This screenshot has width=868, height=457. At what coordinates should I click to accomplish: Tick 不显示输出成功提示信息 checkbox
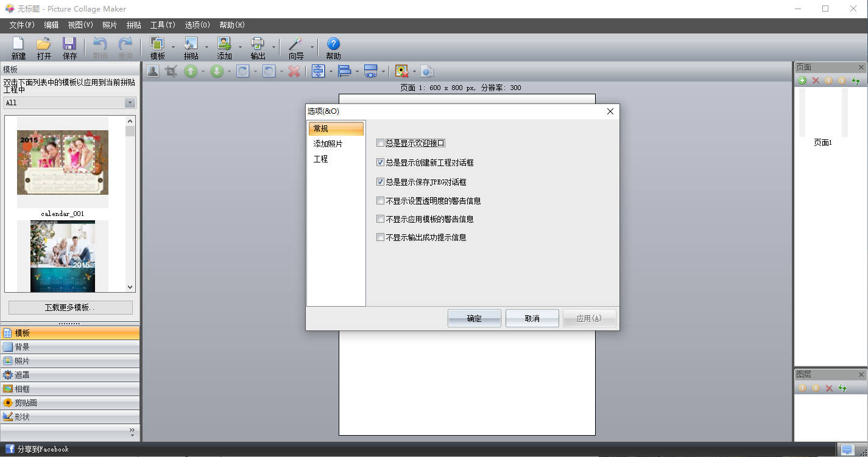[380, 237]
